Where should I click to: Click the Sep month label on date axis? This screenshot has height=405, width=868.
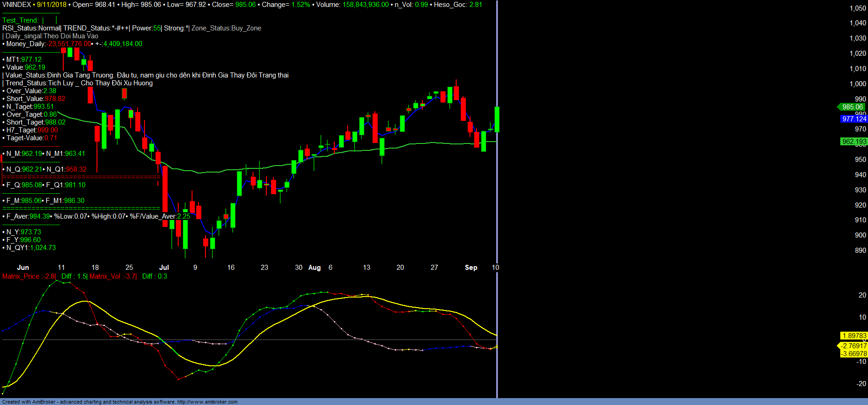471,268
